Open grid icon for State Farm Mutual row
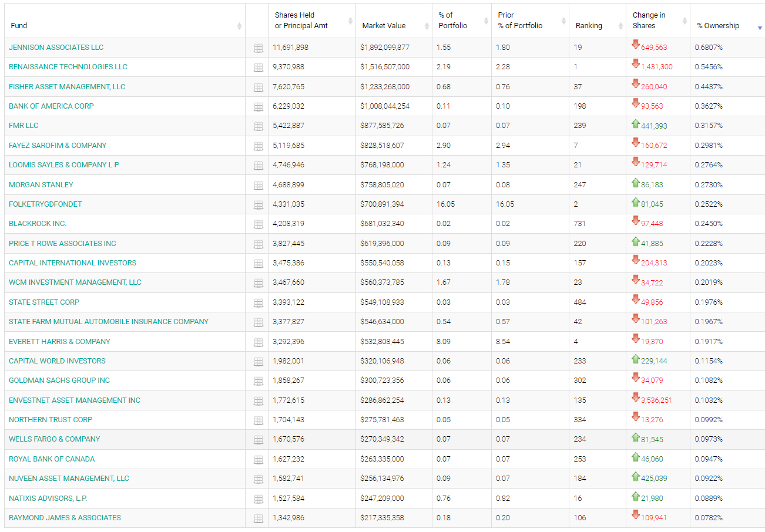The width and height of the screenshot is (765, 532). coord(259,322)
